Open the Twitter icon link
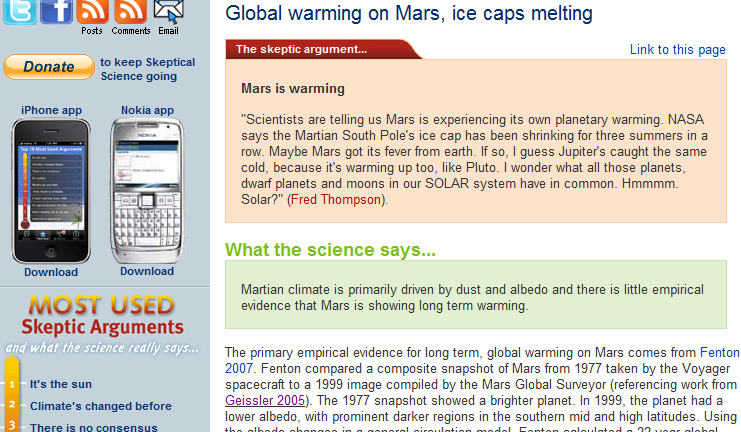The height and width of the screenshot is (432, 741). point(21,10)
